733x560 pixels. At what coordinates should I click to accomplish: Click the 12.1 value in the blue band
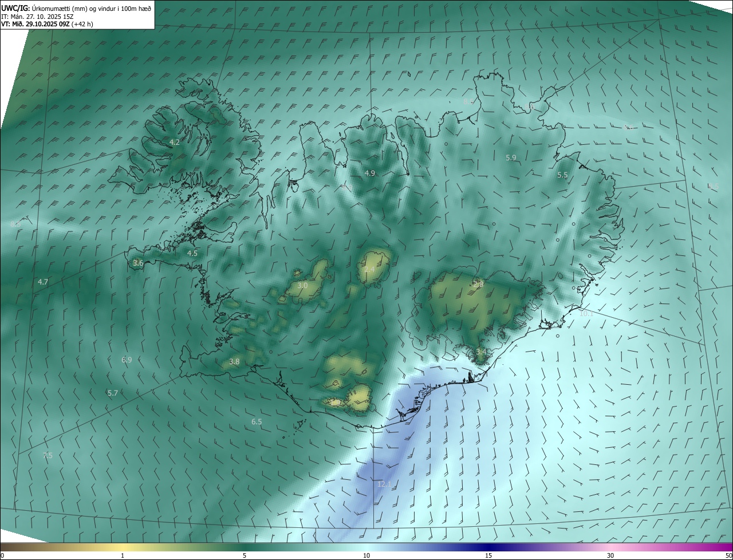coord(384,484)
